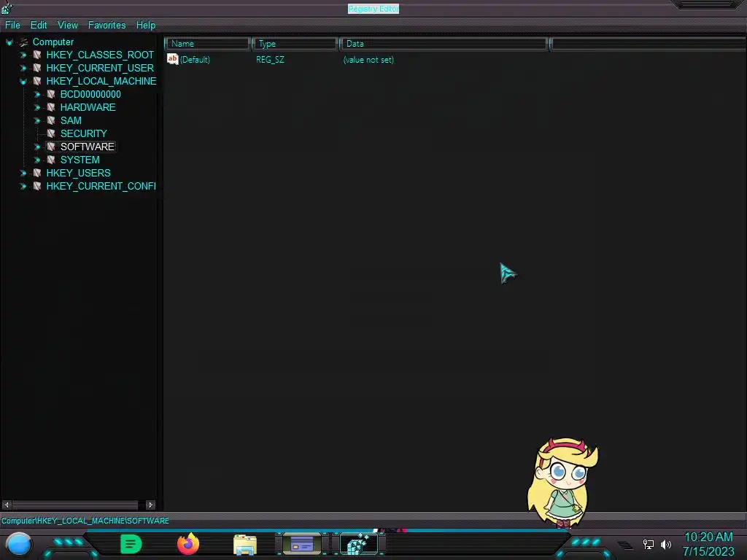The height and width of the screenshot is (560, 747).
Task: Open File Explorer from the taskbar
Action: click(245, 545)
